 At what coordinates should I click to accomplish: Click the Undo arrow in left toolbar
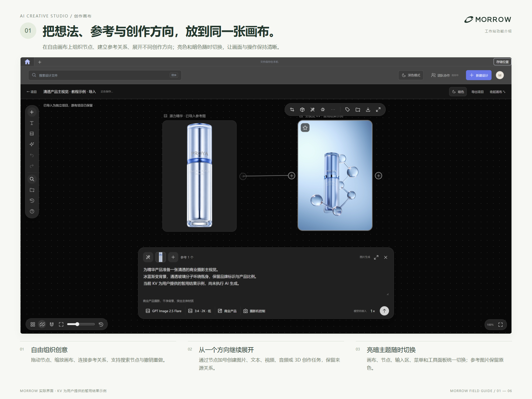[32, 155]
